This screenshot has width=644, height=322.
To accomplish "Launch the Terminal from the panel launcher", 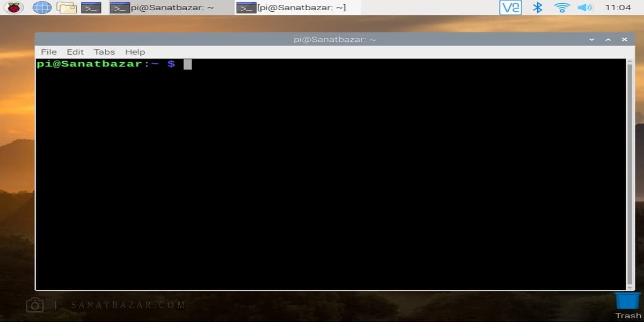I will tap(91, 8).
